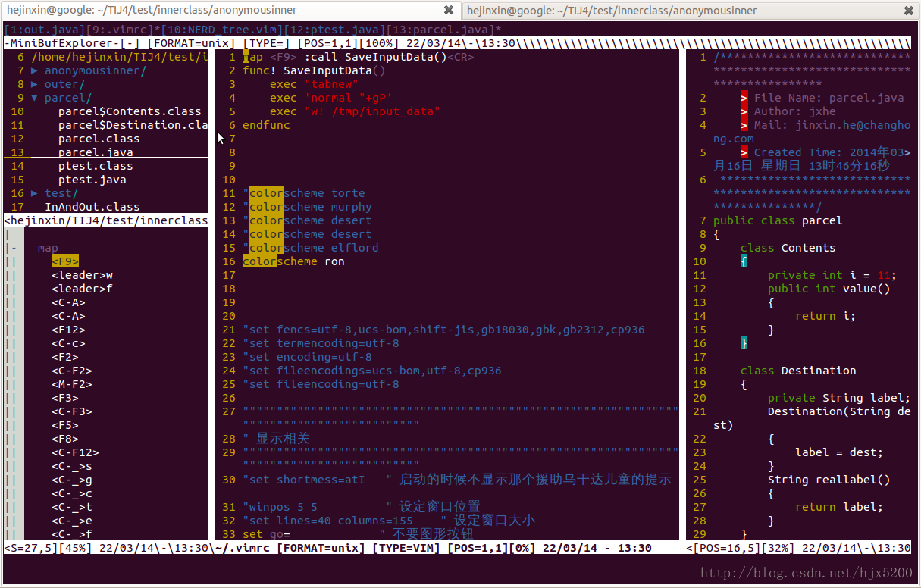921x588 pixels.
Task: Select InAndOut.class in the file tree
Action: 92,207
